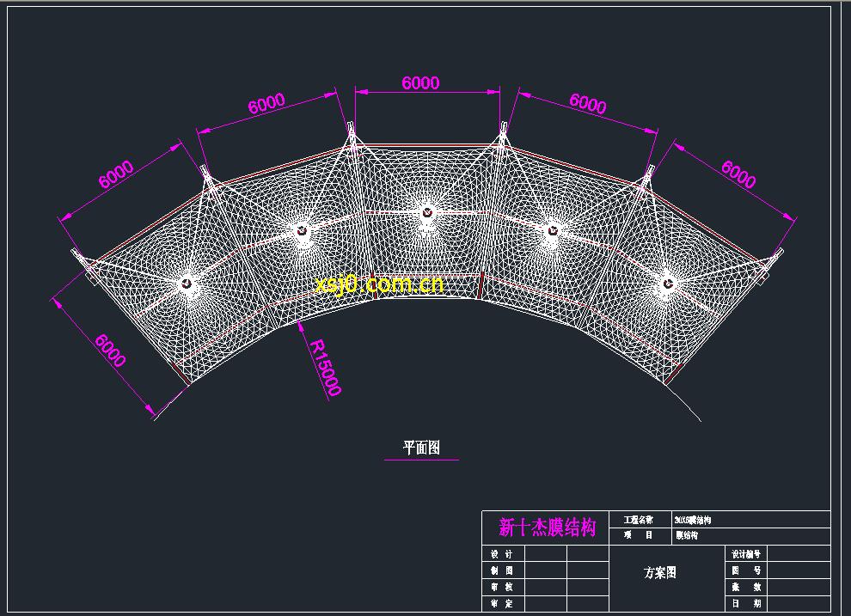851x616 pixels.
Task: Click the 30X6膜结构 project name value
Action: click(694, 520)
